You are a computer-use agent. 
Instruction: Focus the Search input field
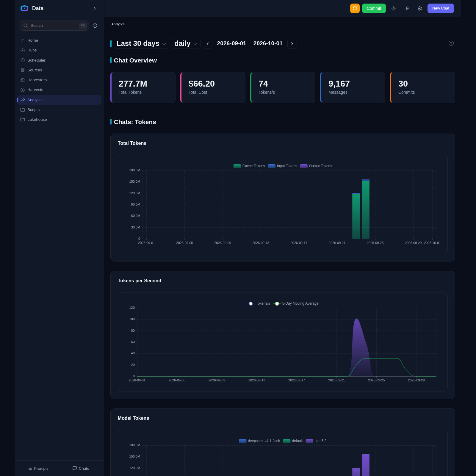[54, 26]
